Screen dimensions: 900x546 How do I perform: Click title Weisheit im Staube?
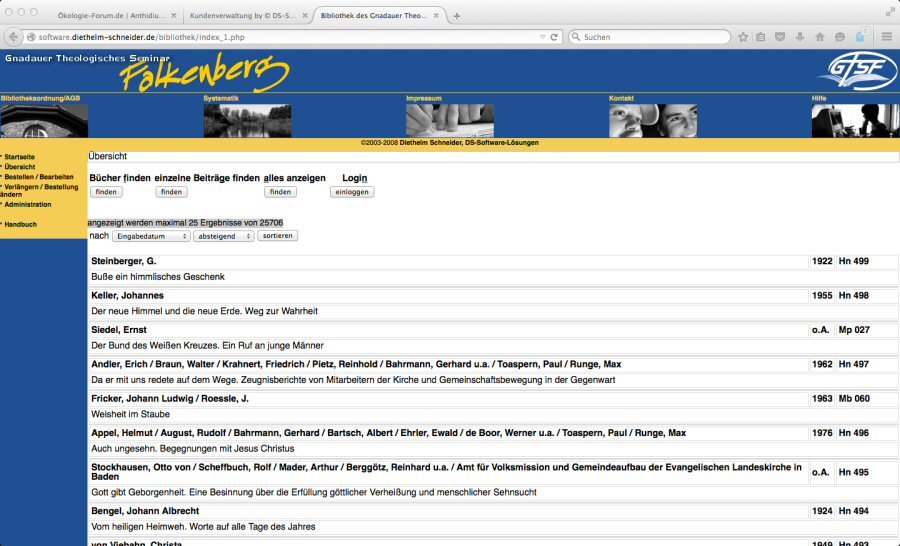130,415
